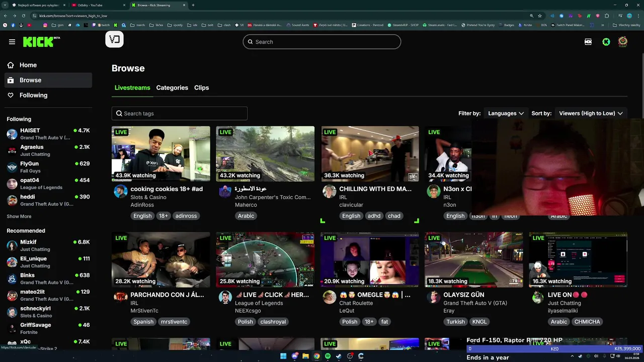This screenshot has width=644, height=362.
Task: Select the CHMICHA tag
Action: pyautogui.click(x=587, y=322)
